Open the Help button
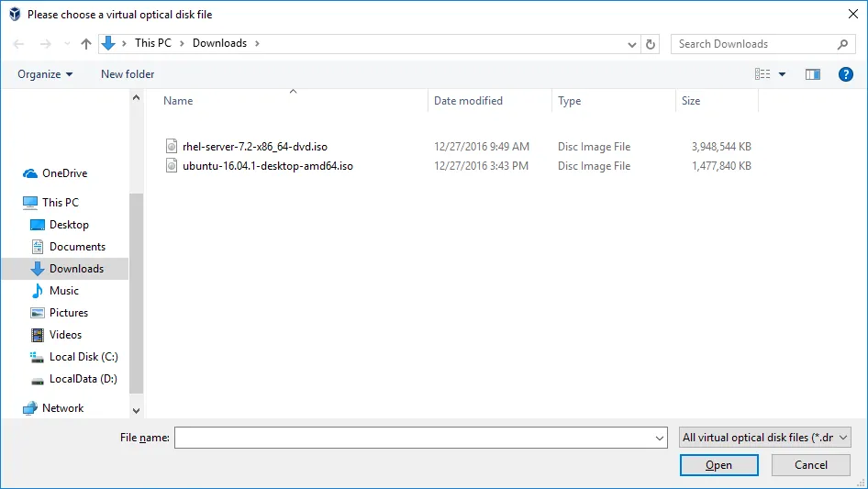Image resolution: width=868 pixels, height=489 pixels. click(x=846, y=74)
